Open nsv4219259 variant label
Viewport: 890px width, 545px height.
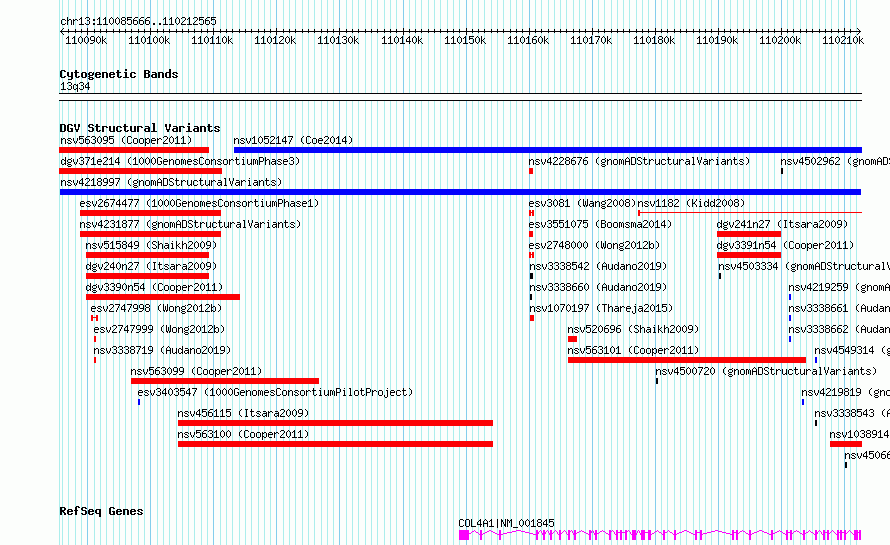[x=839, y=287]
